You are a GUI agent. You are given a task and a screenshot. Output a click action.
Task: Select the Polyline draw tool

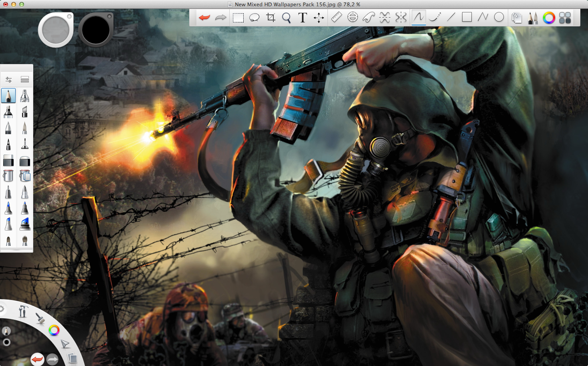(x=483, y=17)
